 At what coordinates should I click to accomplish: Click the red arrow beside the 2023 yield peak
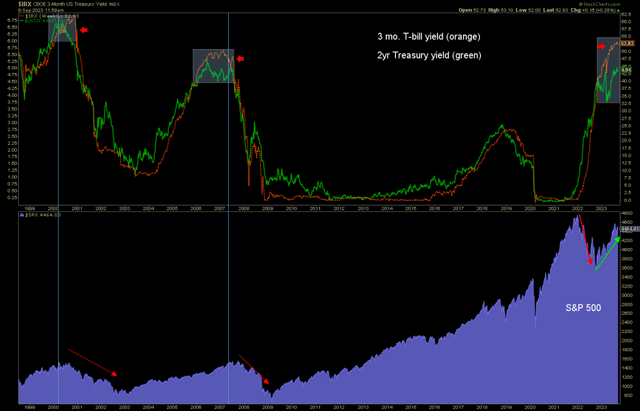(601, 45)
